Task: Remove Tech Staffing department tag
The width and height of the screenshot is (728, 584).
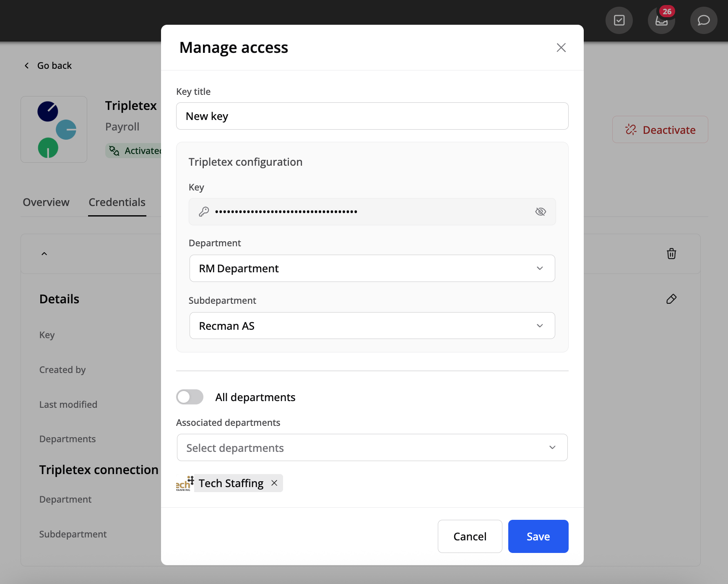Action: 274,483
